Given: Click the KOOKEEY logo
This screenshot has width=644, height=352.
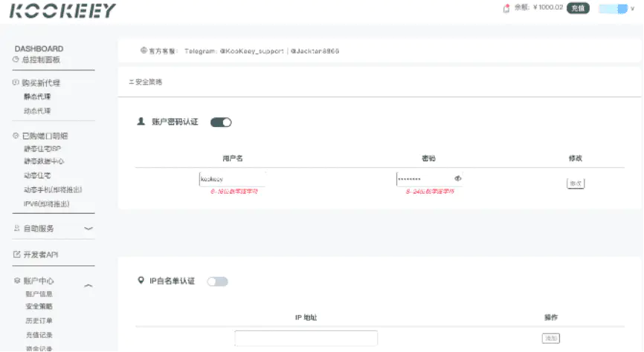Looking at the screenshot, I should (62, 10).
